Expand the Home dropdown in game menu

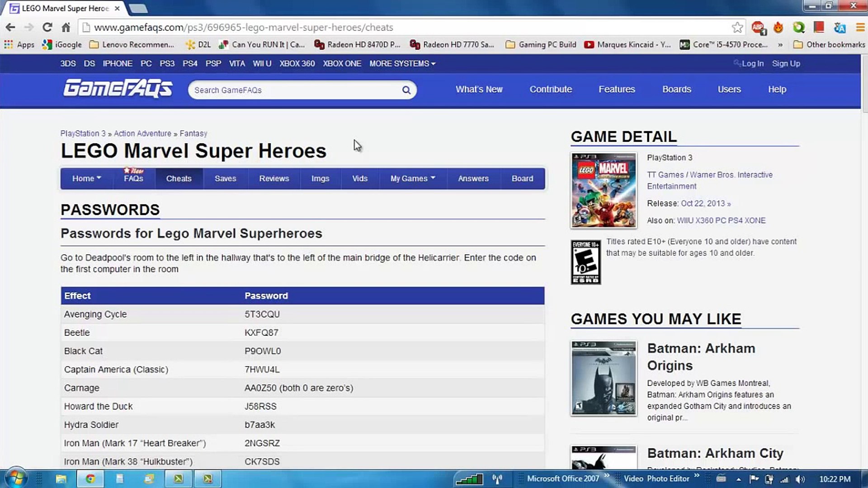point(86,178)
